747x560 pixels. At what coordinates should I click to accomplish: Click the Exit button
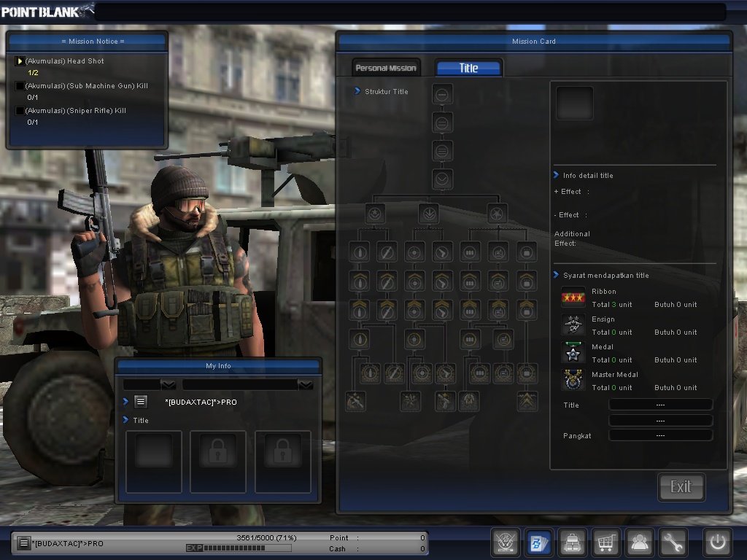[x=681, y=486]
